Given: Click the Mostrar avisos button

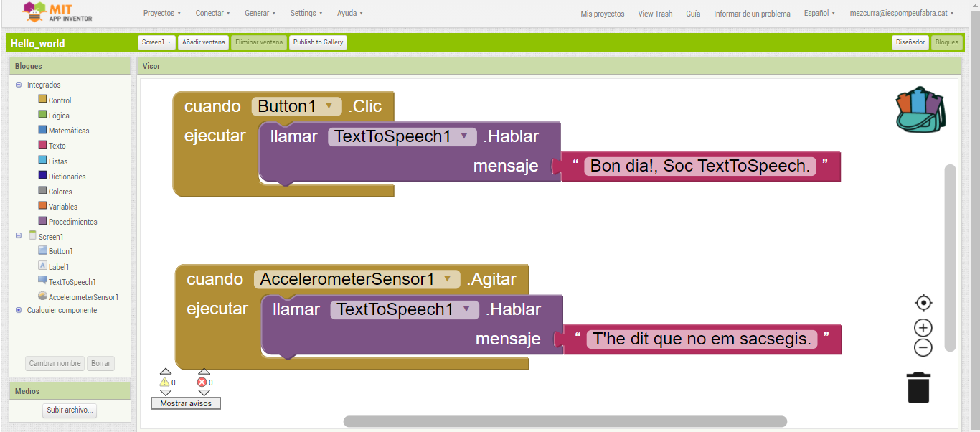Looking at the screenshot, I should pos(186,403).
